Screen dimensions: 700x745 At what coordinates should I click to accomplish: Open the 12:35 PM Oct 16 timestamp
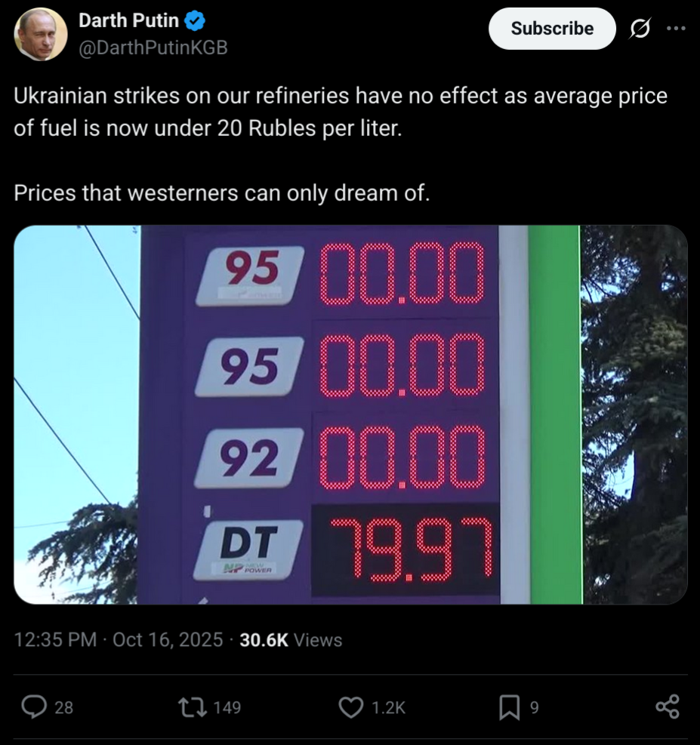point(119,640)
